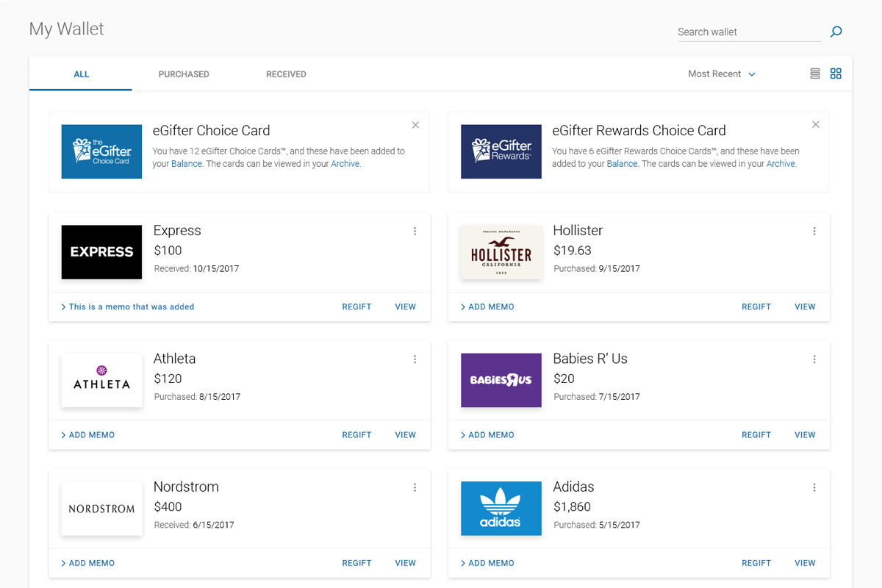Open the Nordstrom card options menu

[x=415, y=487]
